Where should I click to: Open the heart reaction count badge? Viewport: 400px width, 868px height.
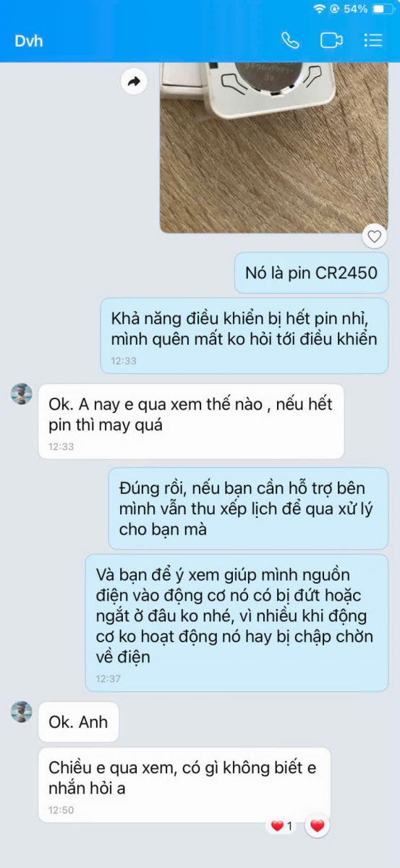pyautogui.click(x=281, y=825)
